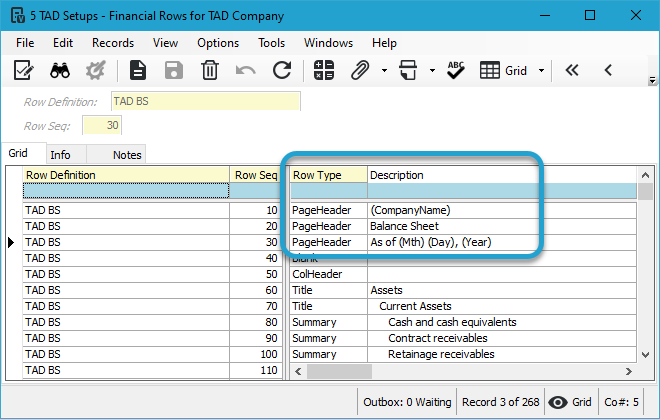Select the 'Retainage receivables' cell

point(502,354)
